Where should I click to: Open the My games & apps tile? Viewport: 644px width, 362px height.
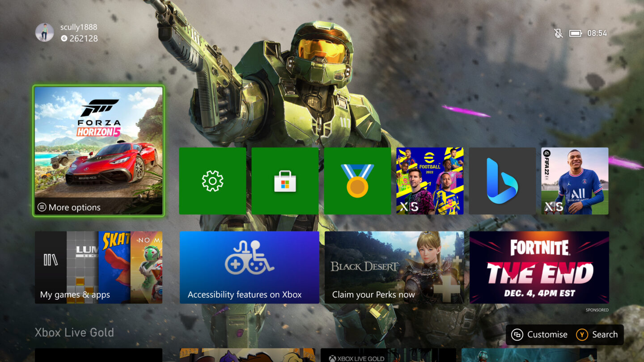point(98,267)
